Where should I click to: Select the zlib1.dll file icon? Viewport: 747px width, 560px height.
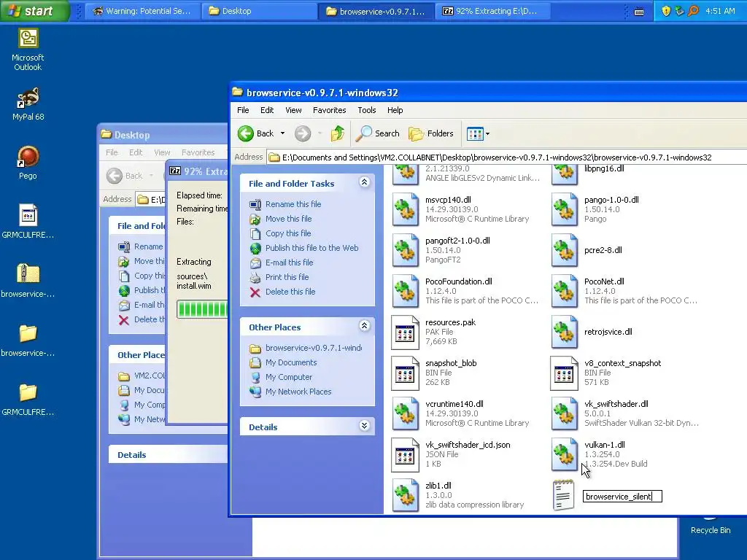pos(405,496)
